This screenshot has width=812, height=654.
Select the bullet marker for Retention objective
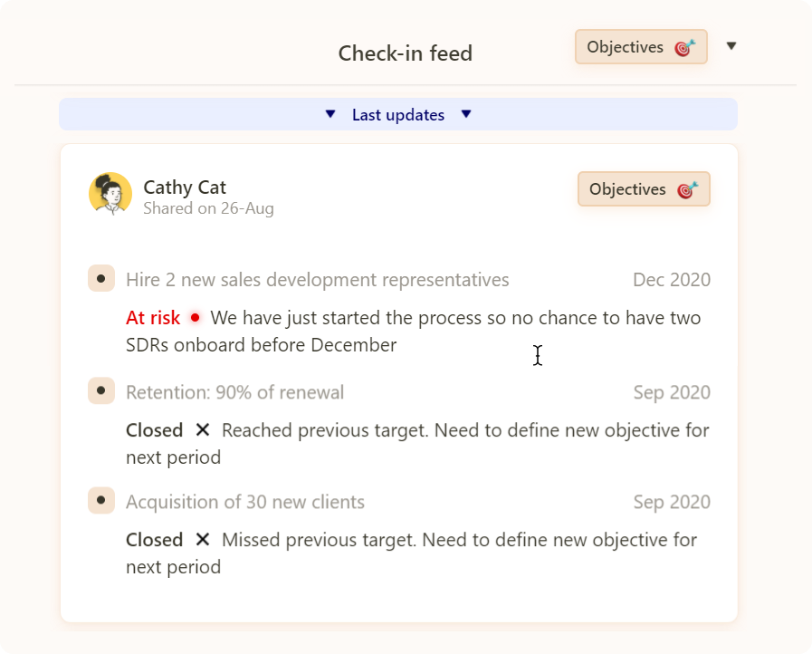tap(101, 390)
